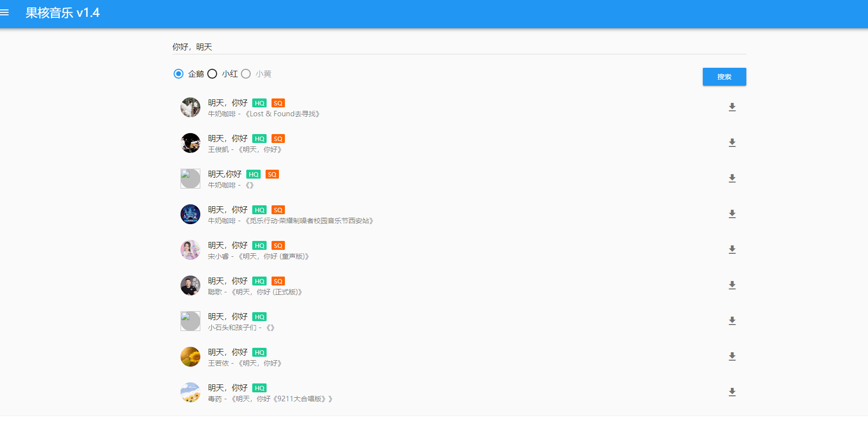Click 宋小睿's album cover thumbnail

(190, 250)
